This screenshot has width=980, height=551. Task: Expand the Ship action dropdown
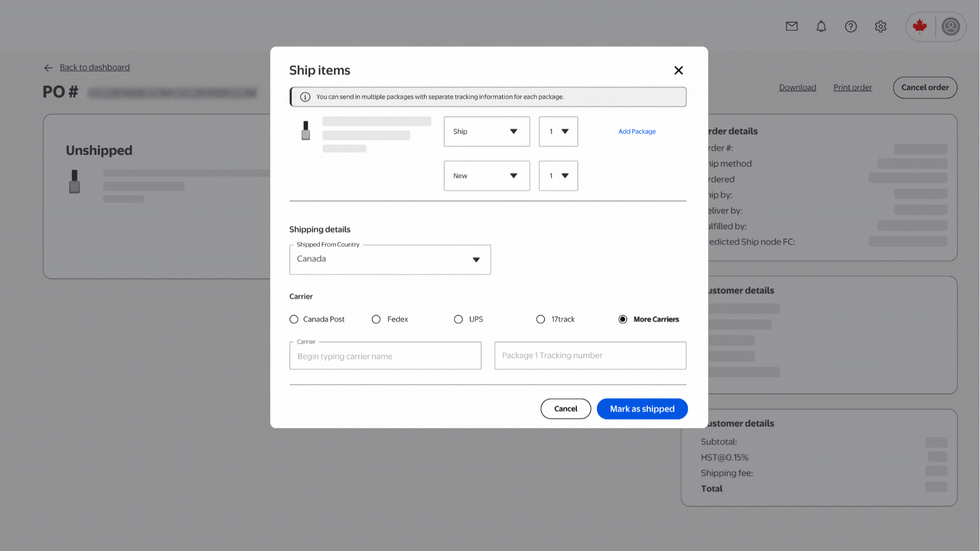coord(486,132)
